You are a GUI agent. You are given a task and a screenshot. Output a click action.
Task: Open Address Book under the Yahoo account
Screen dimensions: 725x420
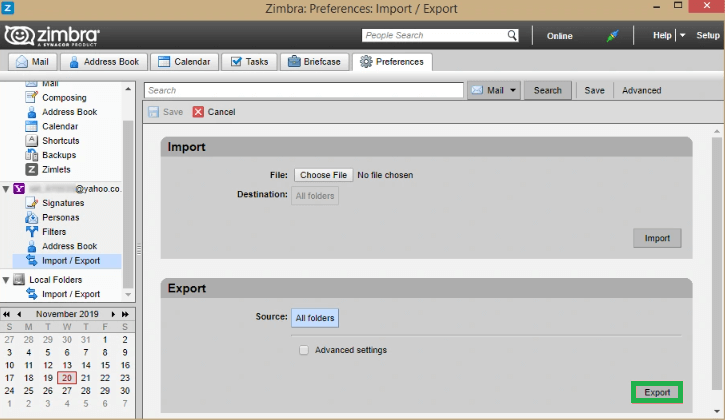point(69,246)
